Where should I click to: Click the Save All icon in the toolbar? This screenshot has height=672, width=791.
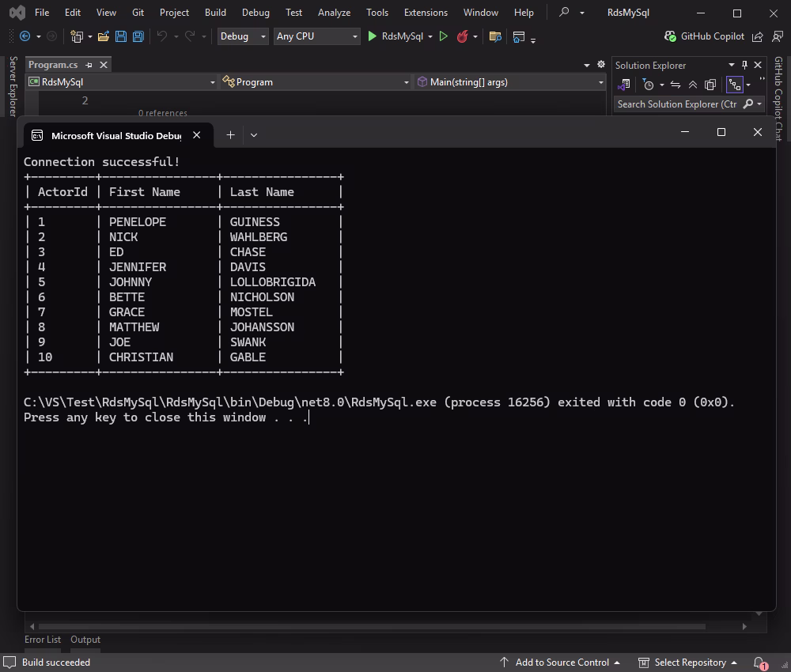137,36
